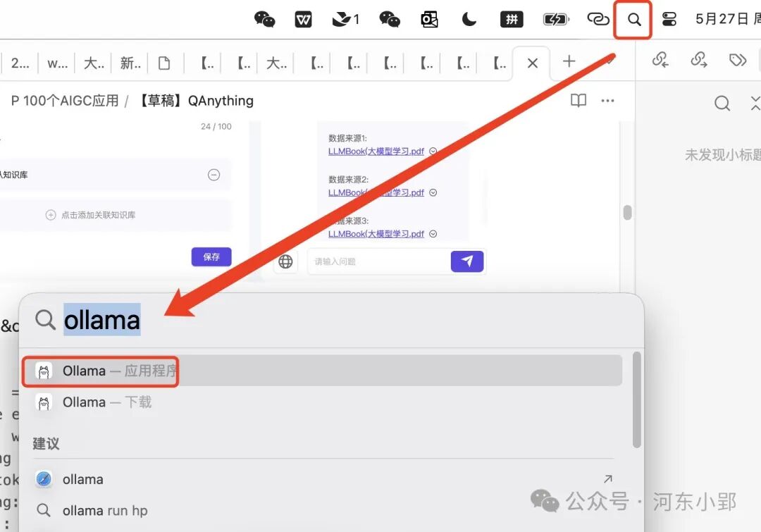761x532 pixels.
Task: Click the purple send arrow button
Action: point(467,261)
